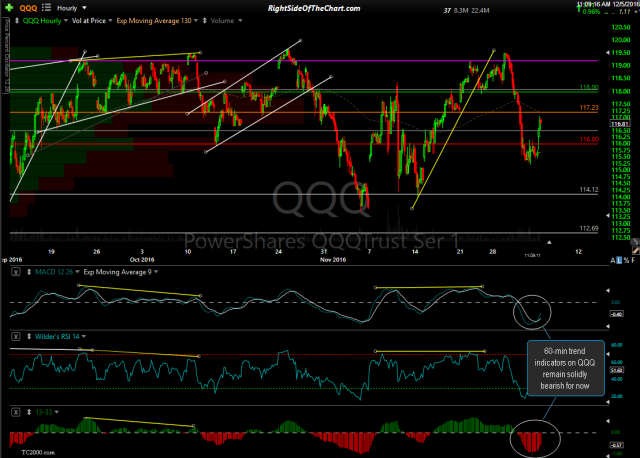
Task: Click the upper scale arrow in 13-33 pane
Action: [608, 421]
